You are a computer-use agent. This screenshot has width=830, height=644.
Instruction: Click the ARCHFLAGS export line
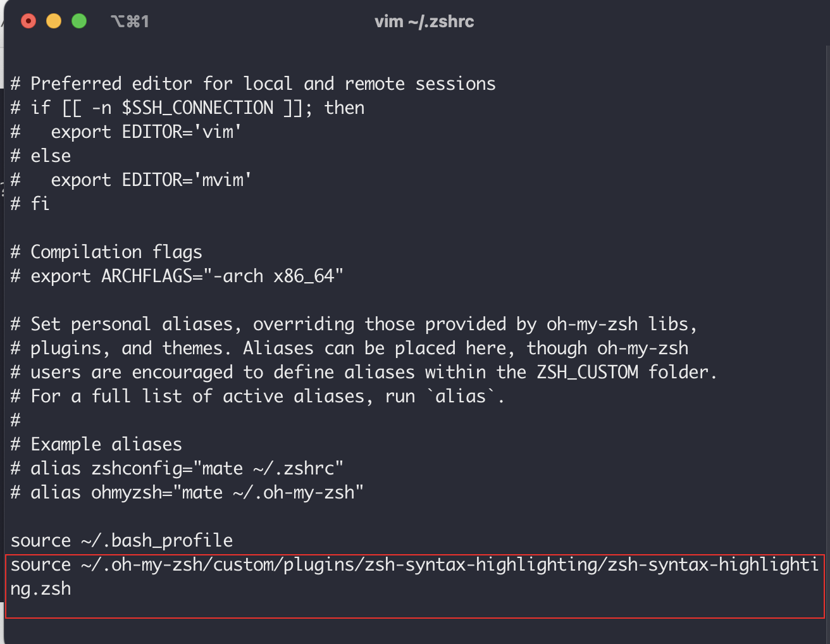[177, 276]
